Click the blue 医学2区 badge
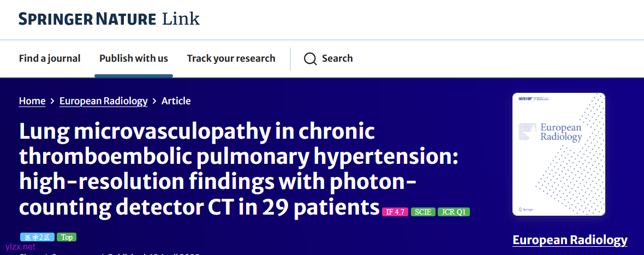Image resolution: width=644 pixels, height=255 pixels. pos(37,237)
